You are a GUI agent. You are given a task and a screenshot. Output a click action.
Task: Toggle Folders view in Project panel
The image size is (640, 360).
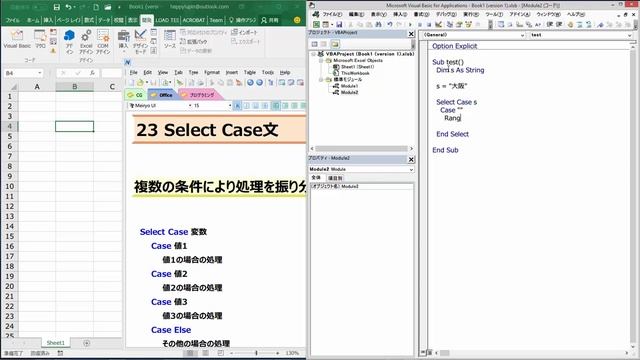pyautogui.click(x=335, y=44)
